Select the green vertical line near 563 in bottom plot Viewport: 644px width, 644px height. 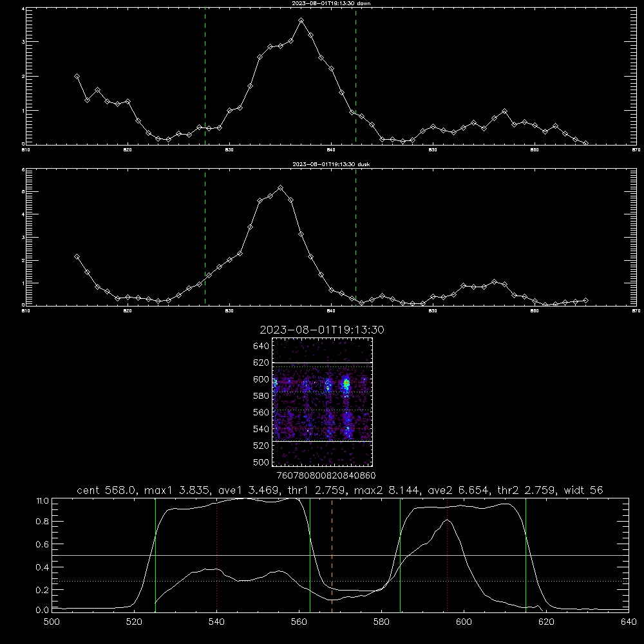click(310, 555)
